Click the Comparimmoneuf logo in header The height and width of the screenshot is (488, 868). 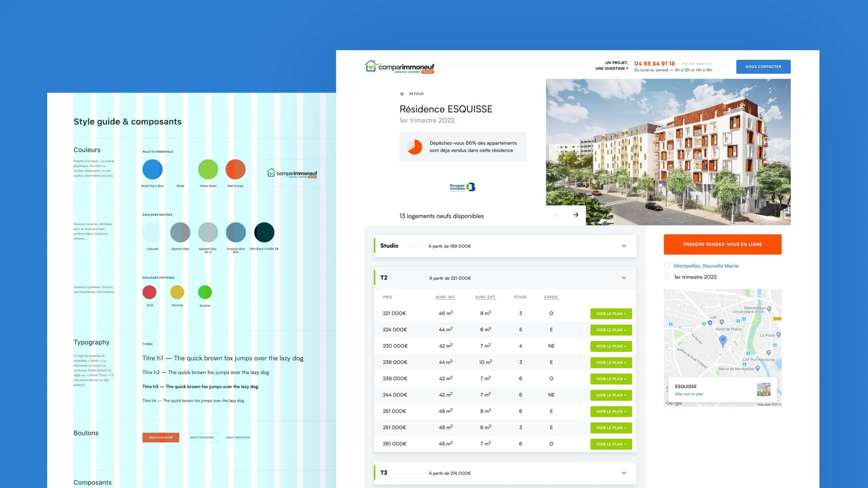(399, 67)
